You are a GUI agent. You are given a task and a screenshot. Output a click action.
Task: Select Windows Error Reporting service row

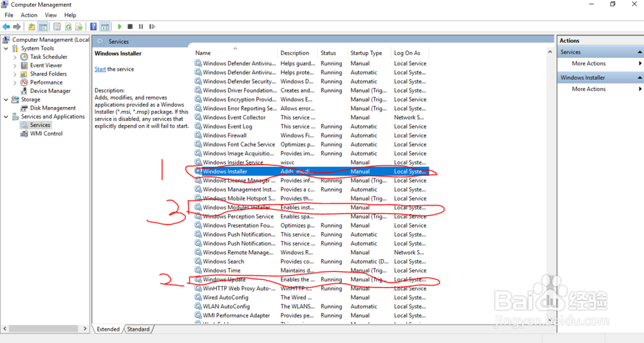tap(311, 108)
